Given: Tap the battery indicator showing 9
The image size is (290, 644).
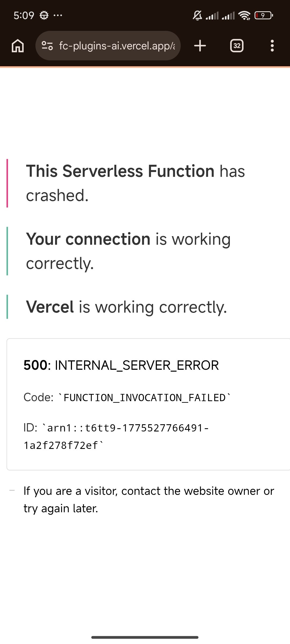Looking at the screenshot, I should (x=264, y=15).
